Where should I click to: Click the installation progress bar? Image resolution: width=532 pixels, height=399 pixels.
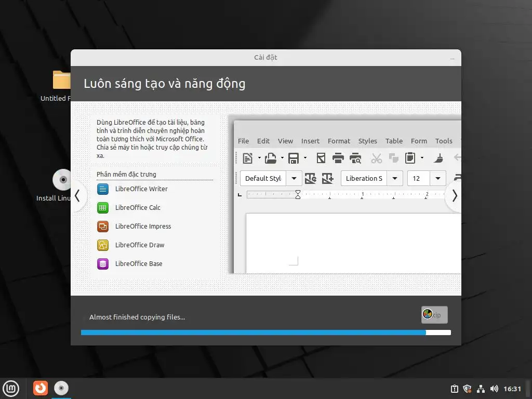[x=266, y=332]
